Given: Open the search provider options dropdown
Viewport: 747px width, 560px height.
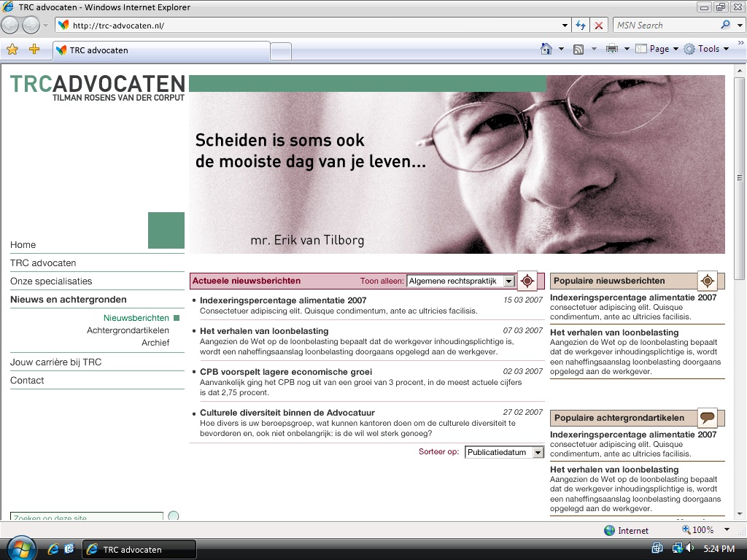Looking at the screenshot, I should [740, 26].
